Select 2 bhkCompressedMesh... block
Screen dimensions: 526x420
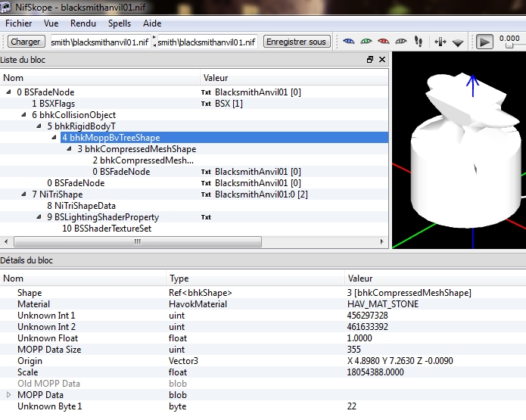click(143, 160)
